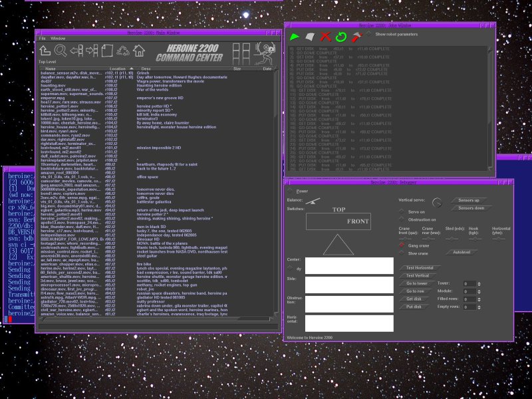Open the File menu
This screenshot has height=399, width=532.
pyautogui.click(x=41, y=38)
